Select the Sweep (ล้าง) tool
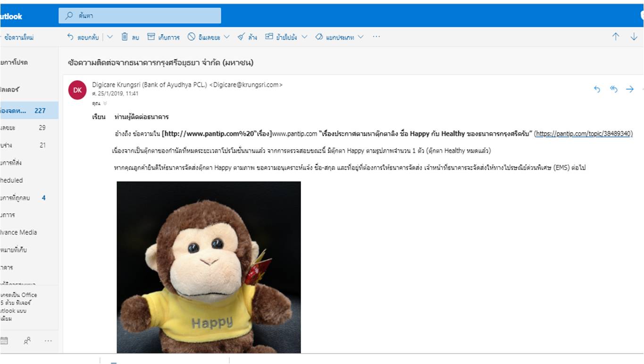The width and height of the screenshot is (644, 364). pyautogui.click(x=247, y=37)
